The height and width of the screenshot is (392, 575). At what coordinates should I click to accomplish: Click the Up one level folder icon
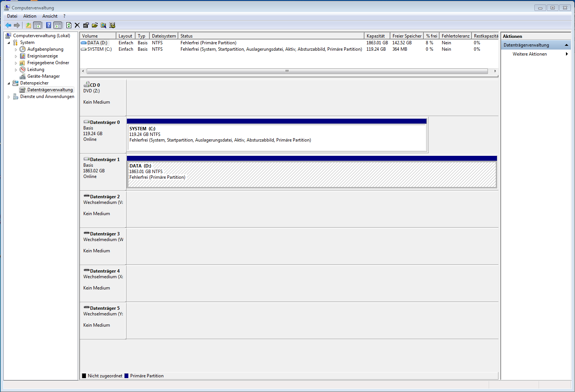click(x=29, y=25)
